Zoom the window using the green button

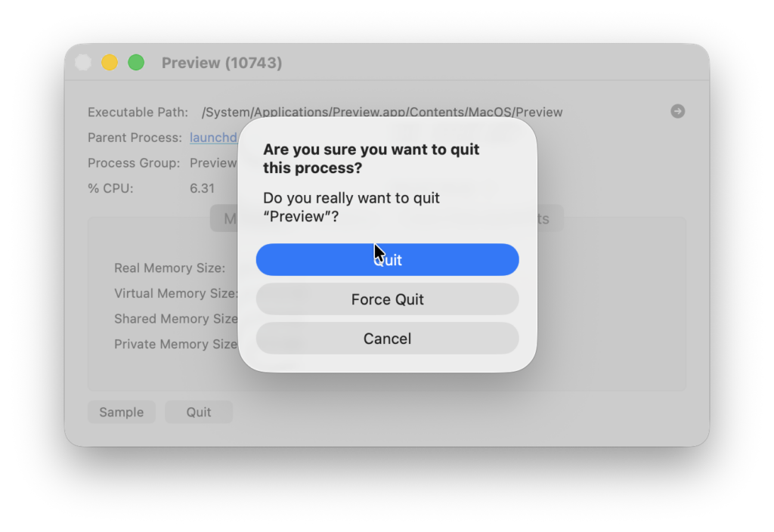[136, 63]
